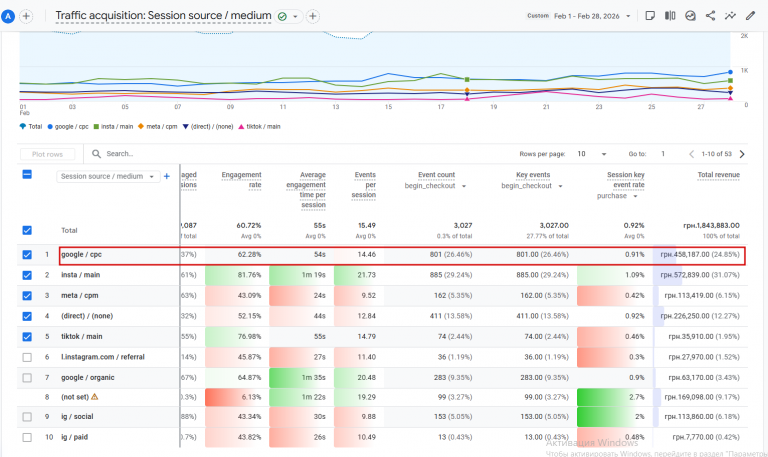Add a new comparison with the plus icon beside the A badge
Image resolution: width=768 pixels, height=457 pixels.
point(26,16)
